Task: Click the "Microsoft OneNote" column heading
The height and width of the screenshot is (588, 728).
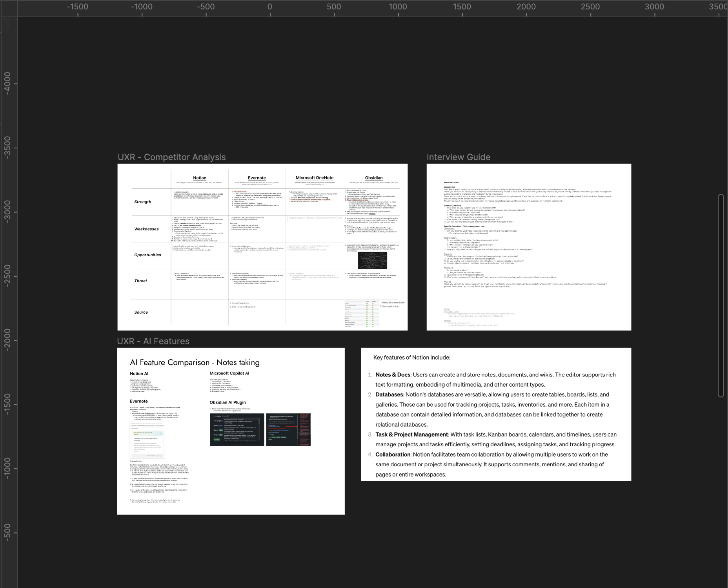Action: point(315,178)
